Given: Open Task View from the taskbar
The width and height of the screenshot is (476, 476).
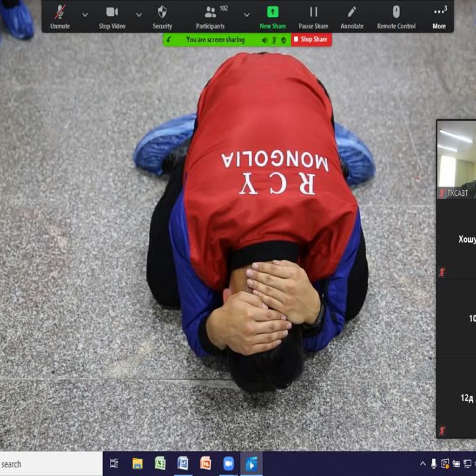Looking at the screenshot, I should click(x=113, y=463).
